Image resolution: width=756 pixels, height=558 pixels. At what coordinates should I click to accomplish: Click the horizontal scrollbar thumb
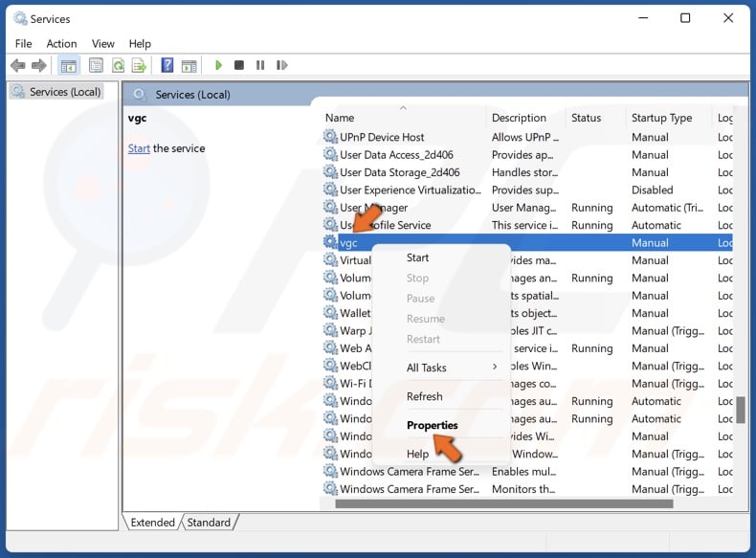point(503,504)
